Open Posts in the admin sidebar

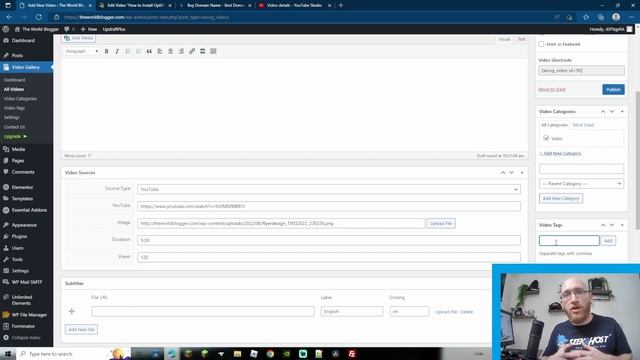(x=17, y=55)
